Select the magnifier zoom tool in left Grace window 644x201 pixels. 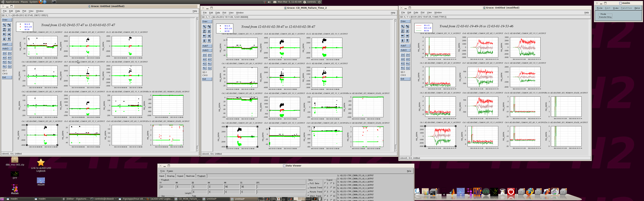(x=4, y=25)
